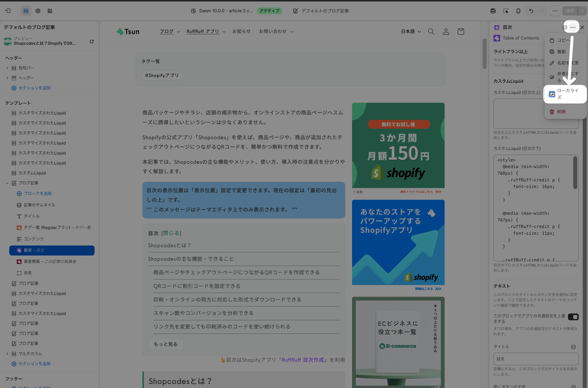Open the デフォルトのブログ記事 template selector

(x=321, y=11)
